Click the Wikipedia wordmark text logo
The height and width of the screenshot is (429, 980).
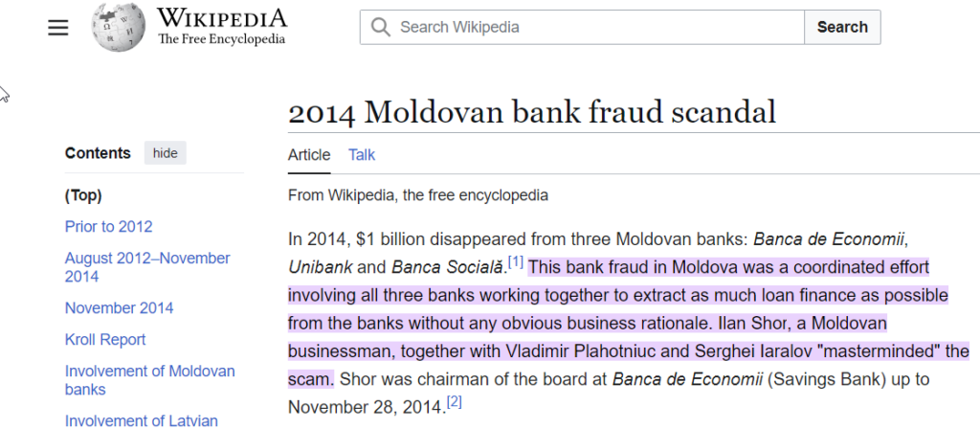222,27
